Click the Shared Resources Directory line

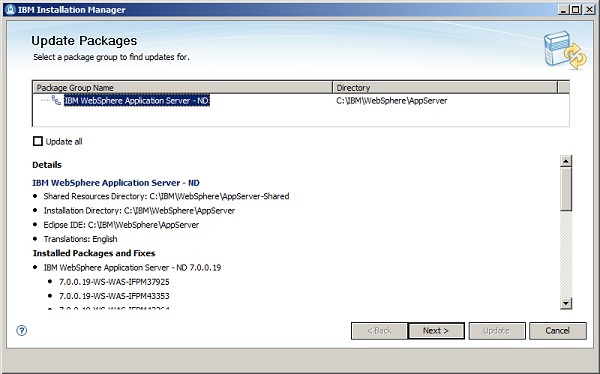click(x=166, y=196)
